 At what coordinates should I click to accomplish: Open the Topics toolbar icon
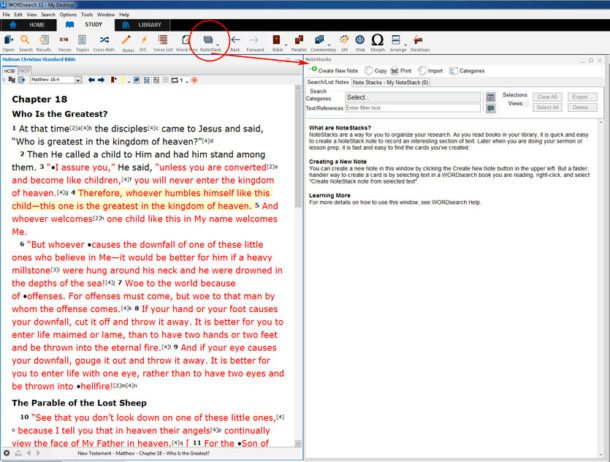82,40
